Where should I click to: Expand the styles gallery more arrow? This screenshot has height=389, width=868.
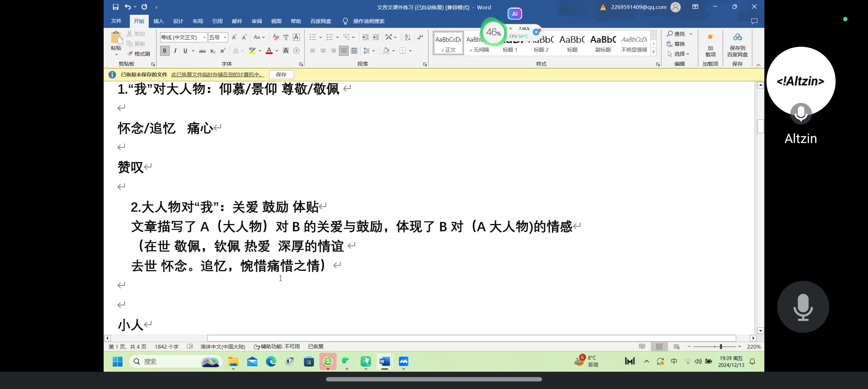tap(653, 52)
